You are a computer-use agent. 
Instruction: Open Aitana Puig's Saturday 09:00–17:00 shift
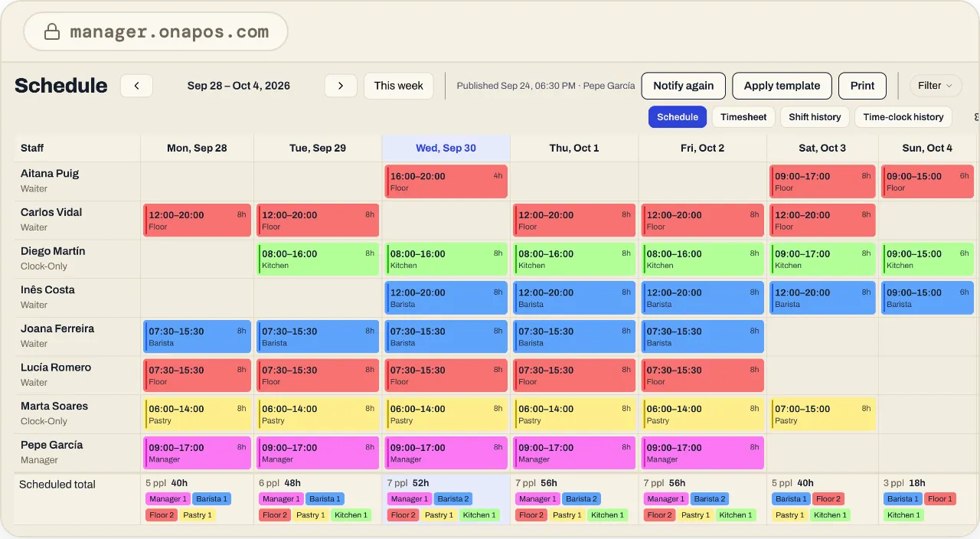822,181
